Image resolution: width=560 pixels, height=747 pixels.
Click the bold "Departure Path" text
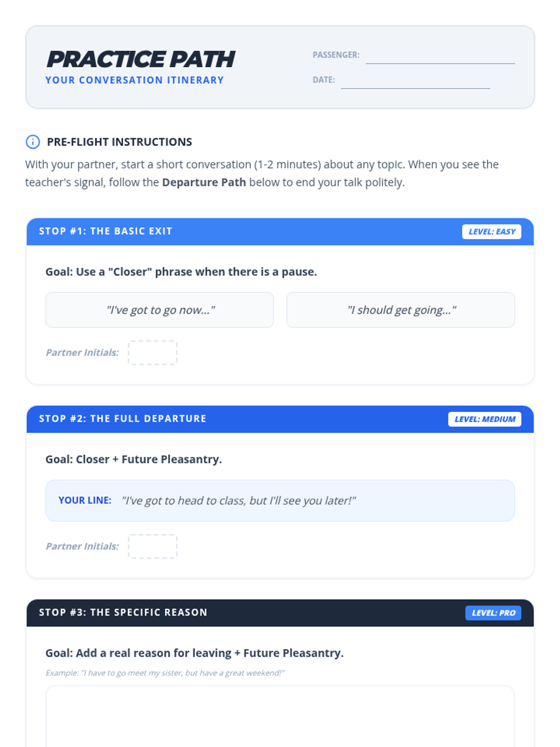coord(204,182)
